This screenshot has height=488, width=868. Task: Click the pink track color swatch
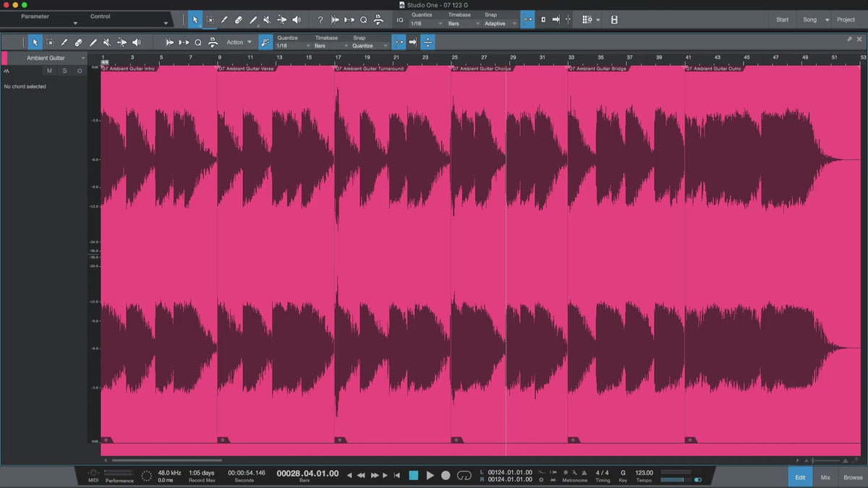(4, 58)
